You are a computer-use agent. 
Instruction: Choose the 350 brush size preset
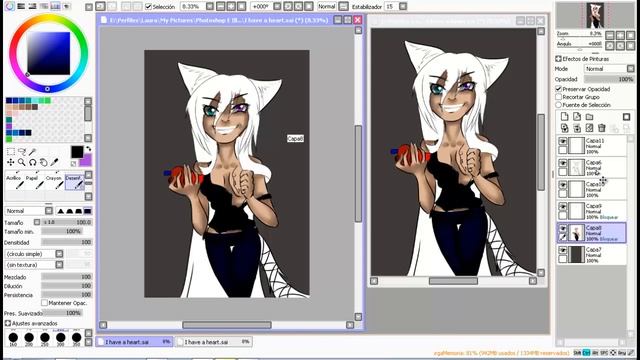76,338
